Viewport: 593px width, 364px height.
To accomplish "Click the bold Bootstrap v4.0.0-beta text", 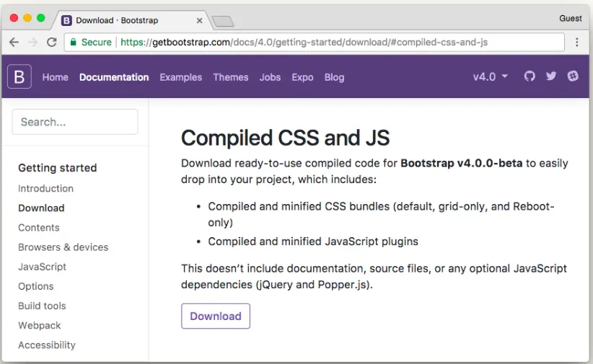I will 462,164.
